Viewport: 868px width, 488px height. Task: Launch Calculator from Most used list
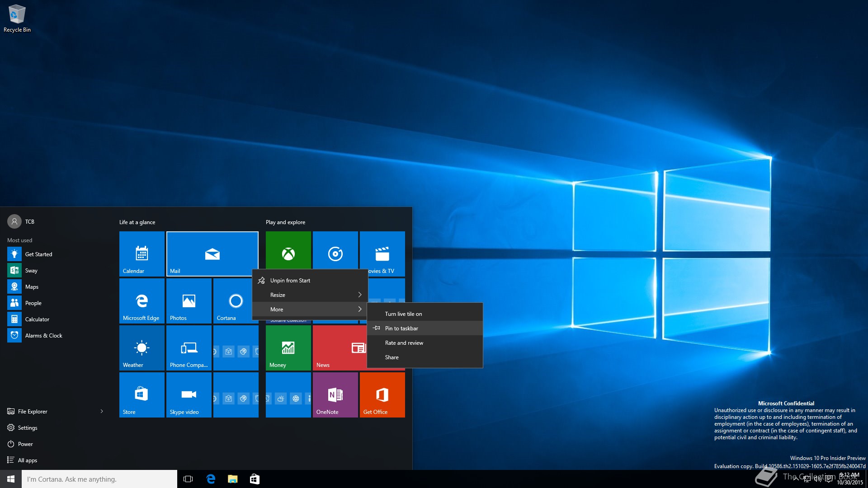tap(56, 319)
